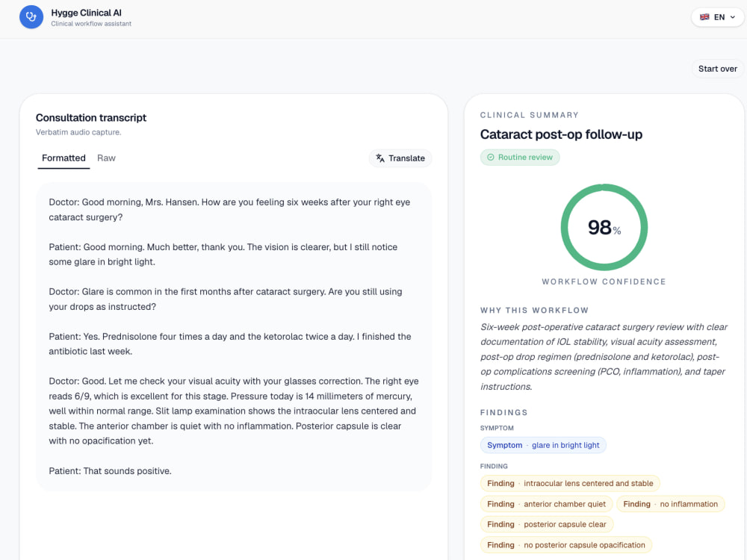Image resolution: width=747 pixels, height=560 pixels.
Task: Select the anterior chamber quiet finding chip
Action: coord(546,504)
